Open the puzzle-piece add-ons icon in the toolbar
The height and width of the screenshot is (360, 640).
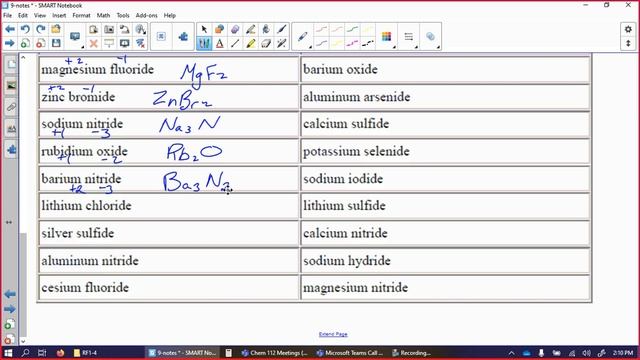pos(183,36)
